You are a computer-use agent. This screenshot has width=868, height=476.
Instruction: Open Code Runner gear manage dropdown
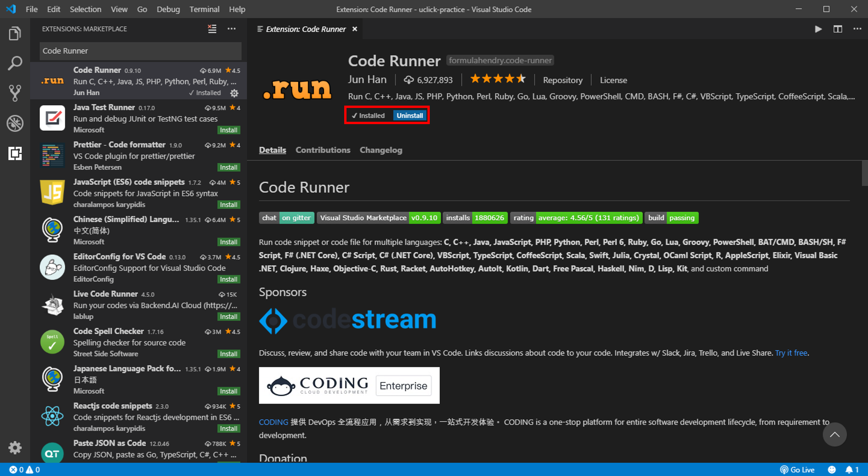[x=234, y=93]
